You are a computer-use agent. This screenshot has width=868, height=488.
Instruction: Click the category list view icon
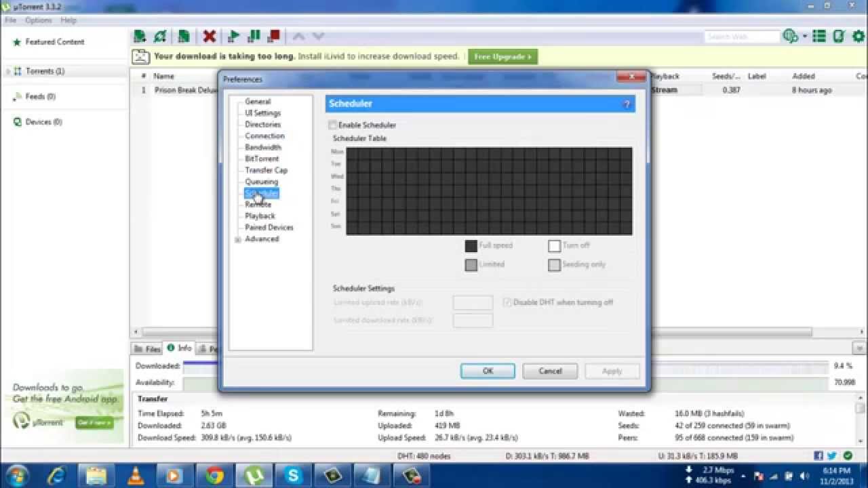[819, 37]
